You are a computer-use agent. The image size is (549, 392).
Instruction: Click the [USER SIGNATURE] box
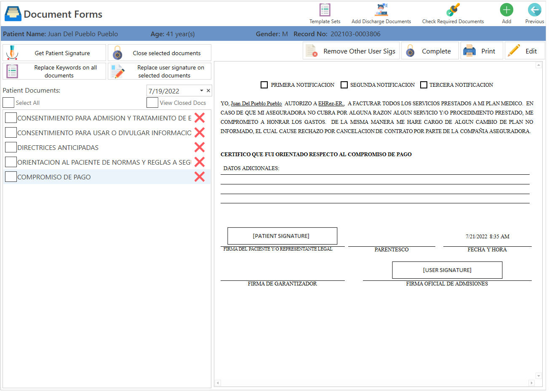pyautogui.click(x=447, y=270)
